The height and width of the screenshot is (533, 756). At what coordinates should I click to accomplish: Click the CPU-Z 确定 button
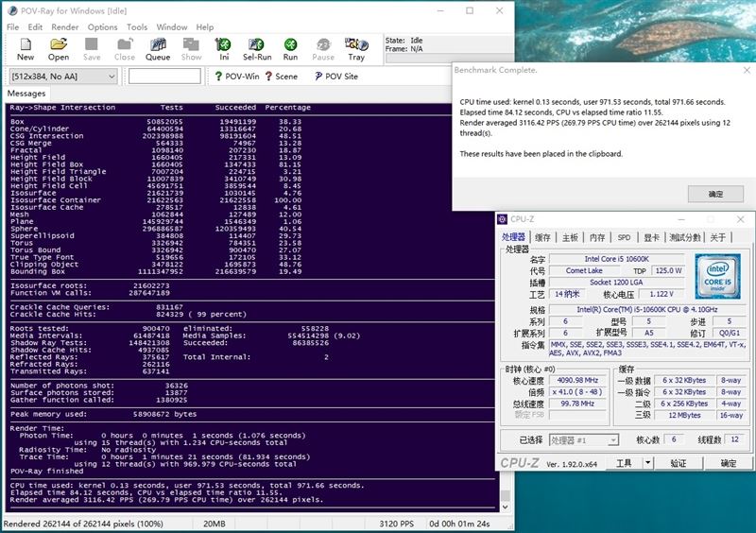point(728,463)
